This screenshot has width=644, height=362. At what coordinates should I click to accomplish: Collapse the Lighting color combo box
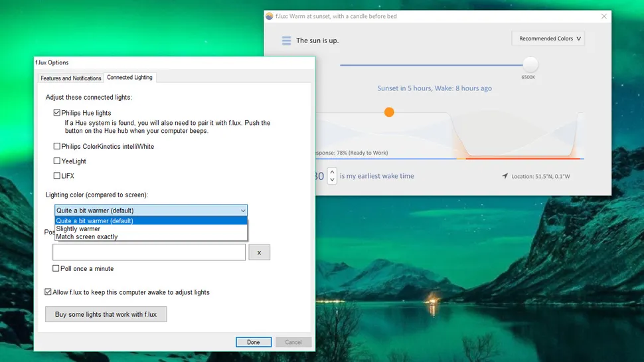point(242,211)
